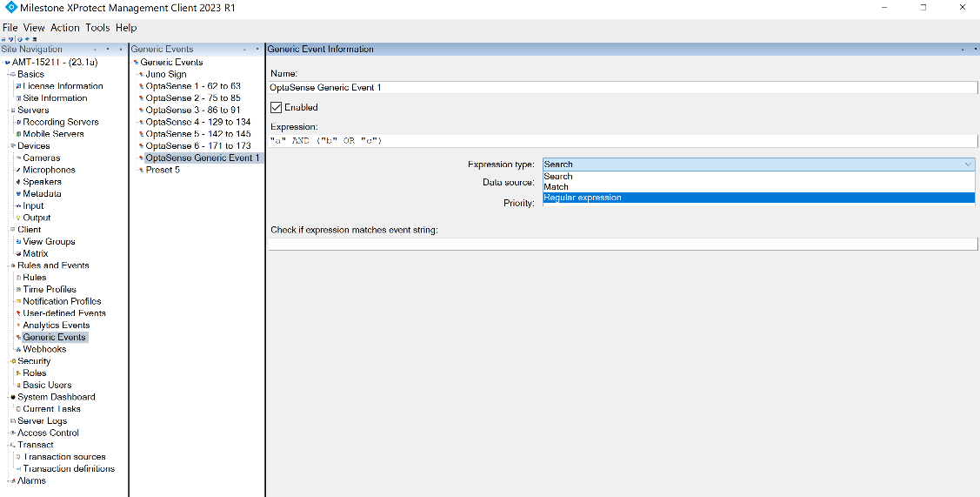Click the Expression text field

[623, 141]
